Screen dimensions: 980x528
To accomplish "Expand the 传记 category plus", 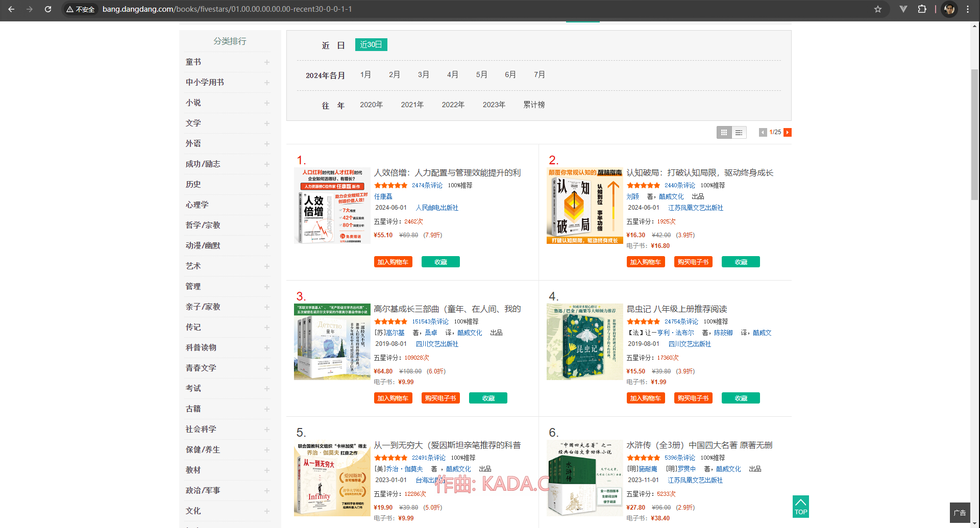I will (266, 328).
